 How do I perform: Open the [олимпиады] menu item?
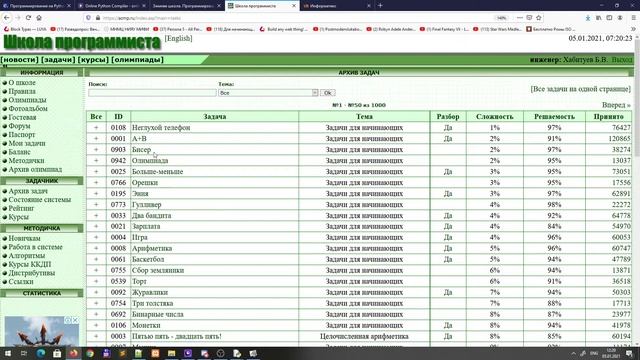pyautogui.click(x=138, y=60)
